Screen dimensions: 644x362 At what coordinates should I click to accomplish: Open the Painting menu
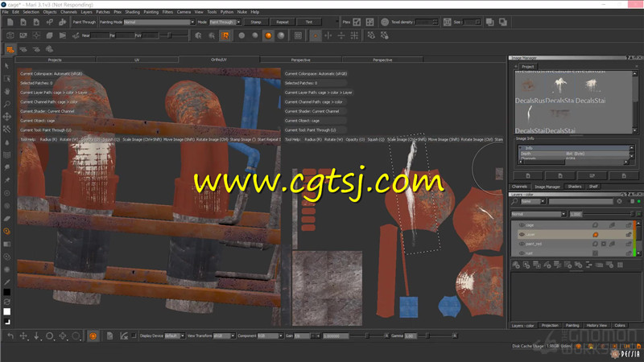[x=151, y=12]
